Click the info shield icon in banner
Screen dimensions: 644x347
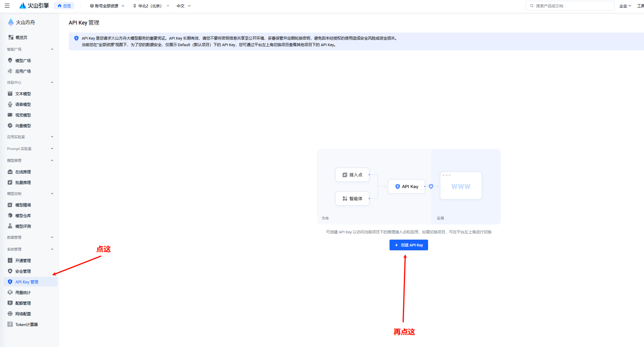76,38
